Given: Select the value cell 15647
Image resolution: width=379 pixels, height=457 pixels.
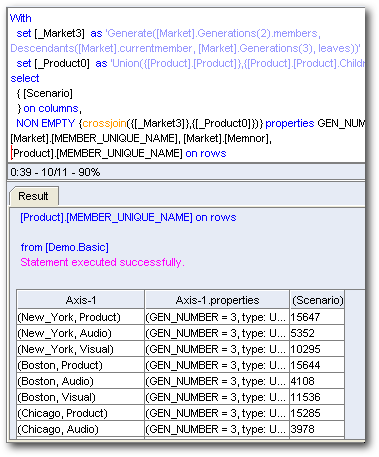Looking at the screenshot, I should (x=317, y=317).
